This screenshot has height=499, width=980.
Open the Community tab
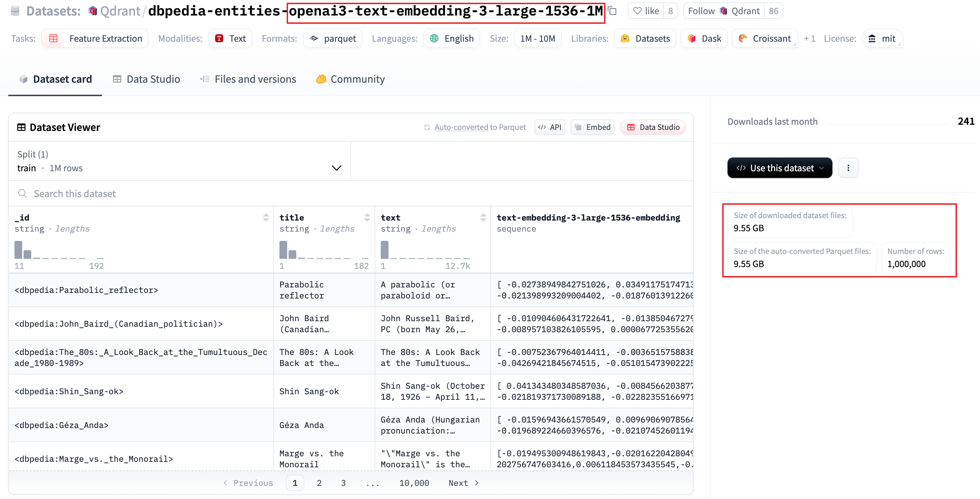350,79
